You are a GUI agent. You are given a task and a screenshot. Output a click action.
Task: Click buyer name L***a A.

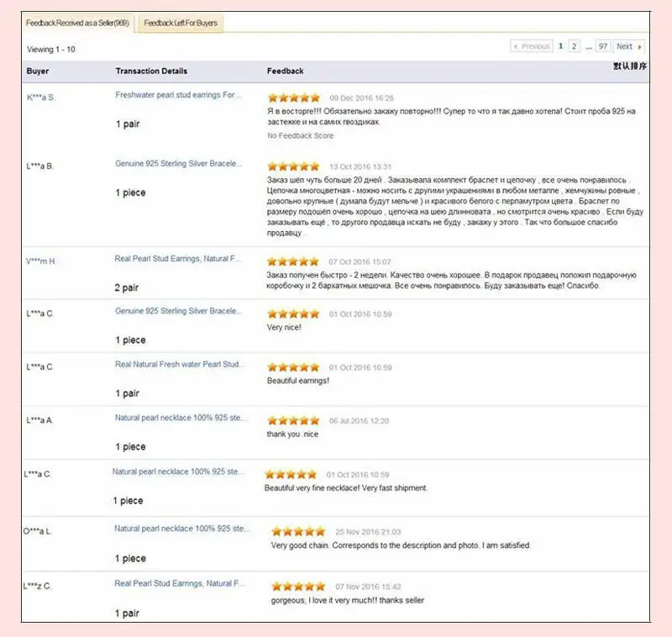39,420
